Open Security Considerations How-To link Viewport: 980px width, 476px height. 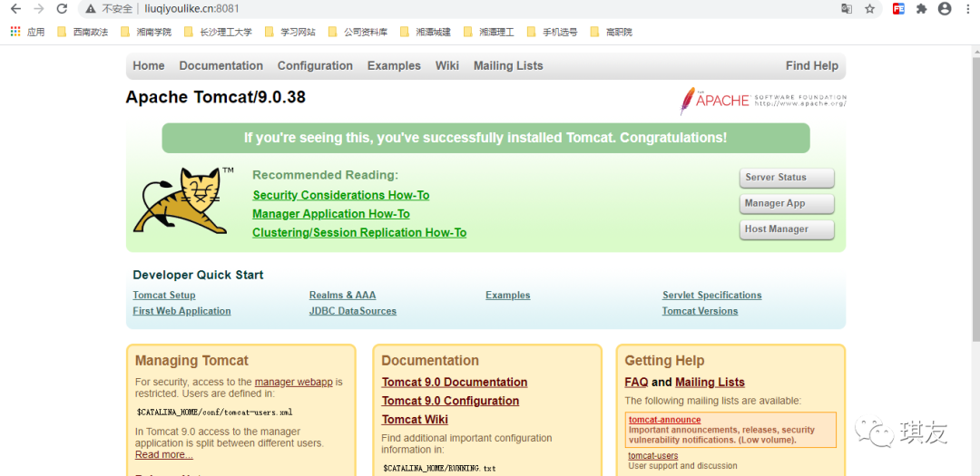pyautogui.click(x=341, y=195)
